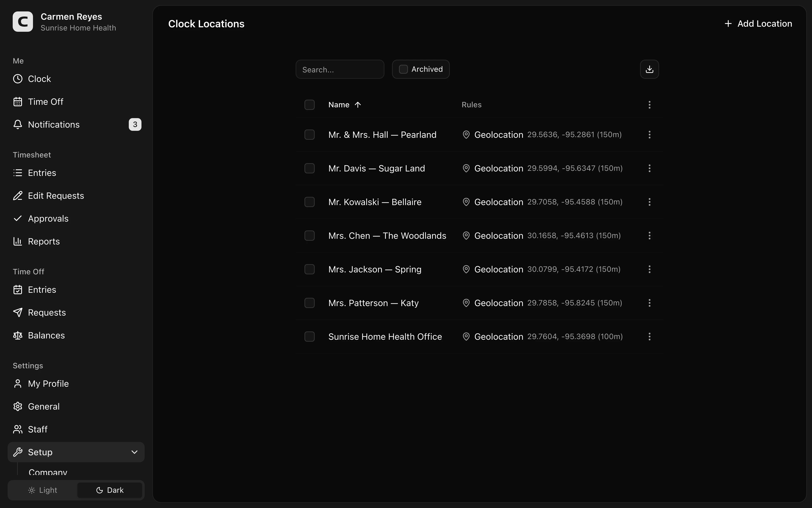Select Mrs. Patterson — Katy checkbox
The width and height of the screenshot is (812, 508).
pyautogui.click(x=309, y=303)
